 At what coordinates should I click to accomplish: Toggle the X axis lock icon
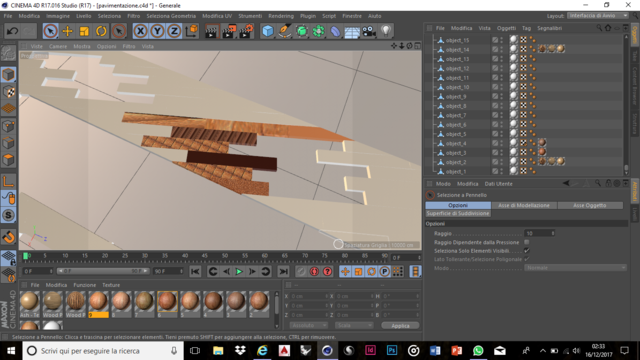pos(140,31)
